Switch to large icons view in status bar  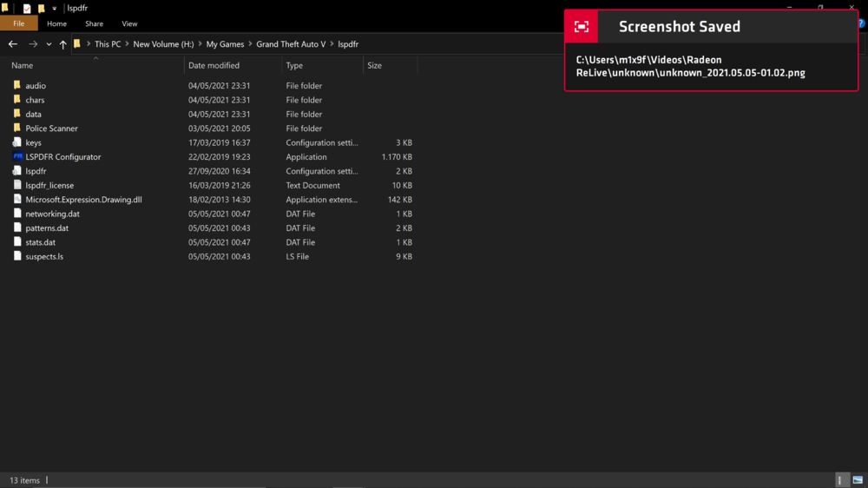[x=858, y=480]
